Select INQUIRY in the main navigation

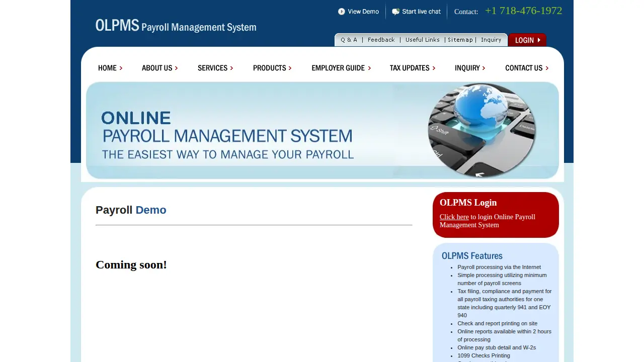tap(470, 68)
